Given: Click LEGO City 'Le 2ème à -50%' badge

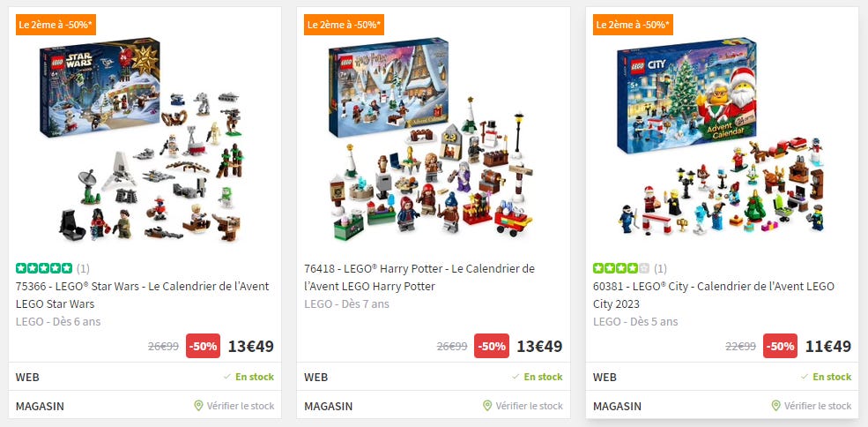Looking at the screenshot, I should [634, 25].
